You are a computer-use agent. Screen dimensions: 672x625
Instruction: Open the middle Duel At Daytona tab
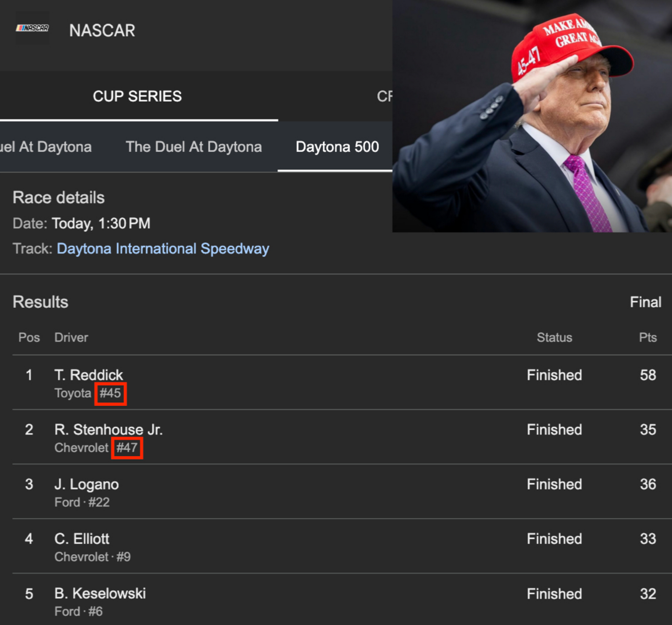(x=194, y=147)
